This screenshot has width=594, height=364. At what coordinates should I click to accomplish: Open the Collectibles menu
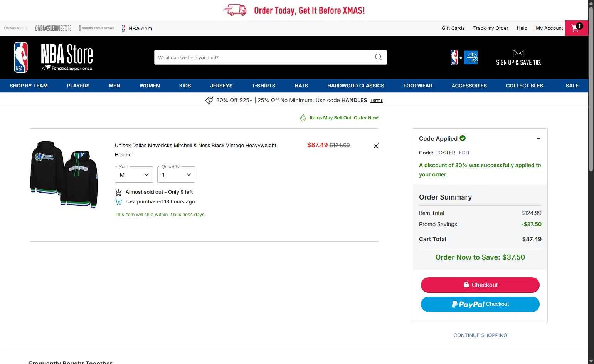[525, 86]
